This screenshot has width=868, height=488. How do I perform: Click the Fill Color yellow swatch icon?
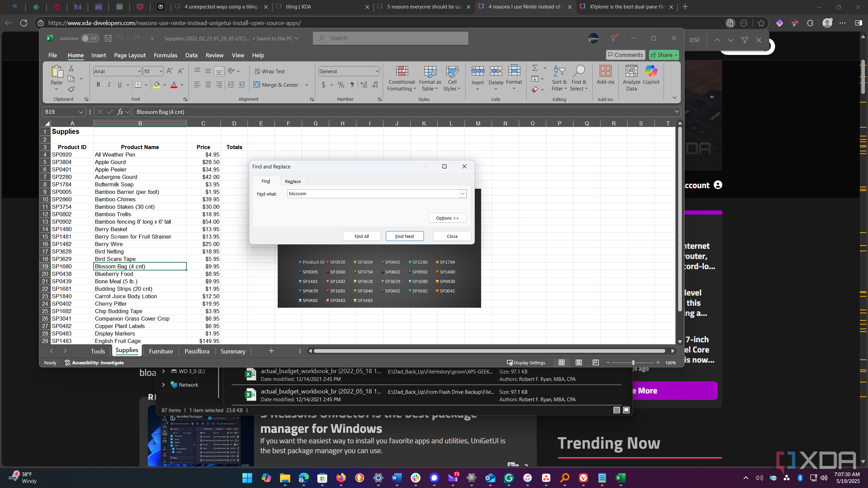pos(157,85)
